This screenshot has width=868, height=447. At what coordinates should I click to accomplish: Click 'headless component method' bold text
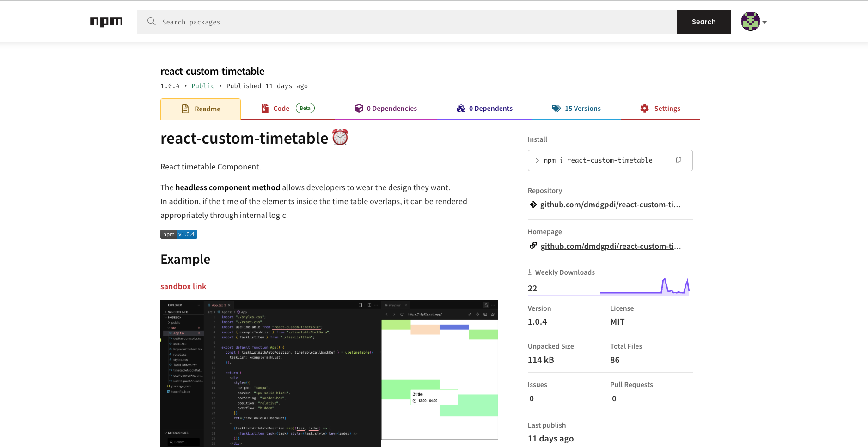click(228, 187)
